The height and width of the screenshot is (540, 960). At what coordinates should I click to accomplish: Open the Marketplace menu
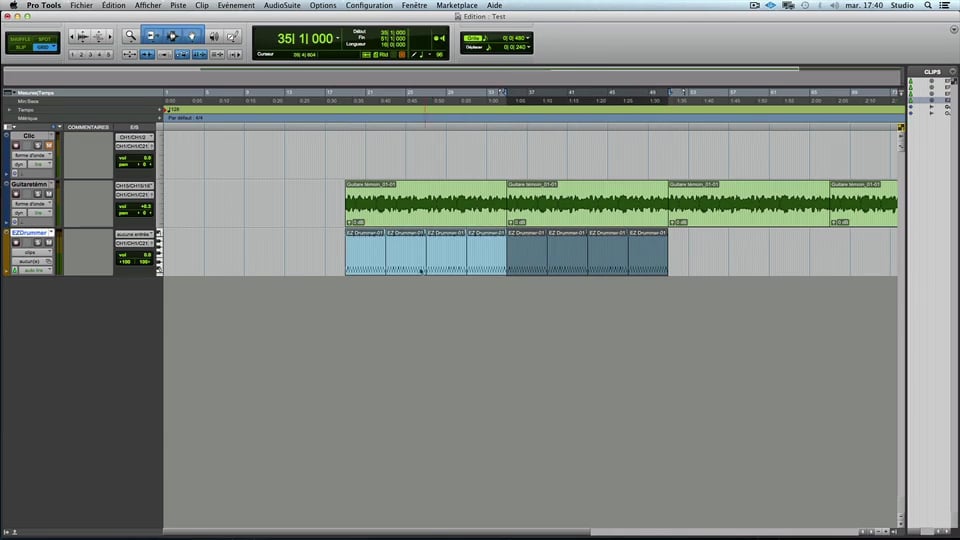(457, 5)
